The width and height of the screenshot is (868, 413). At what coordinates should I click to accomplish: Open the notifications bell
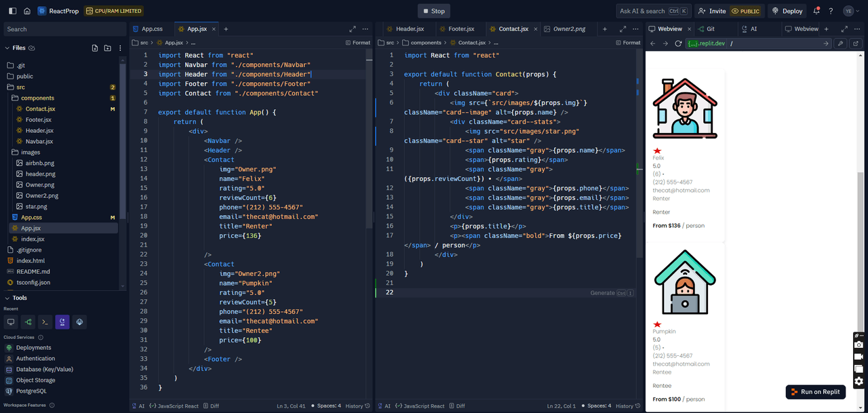tap(816, 11)
